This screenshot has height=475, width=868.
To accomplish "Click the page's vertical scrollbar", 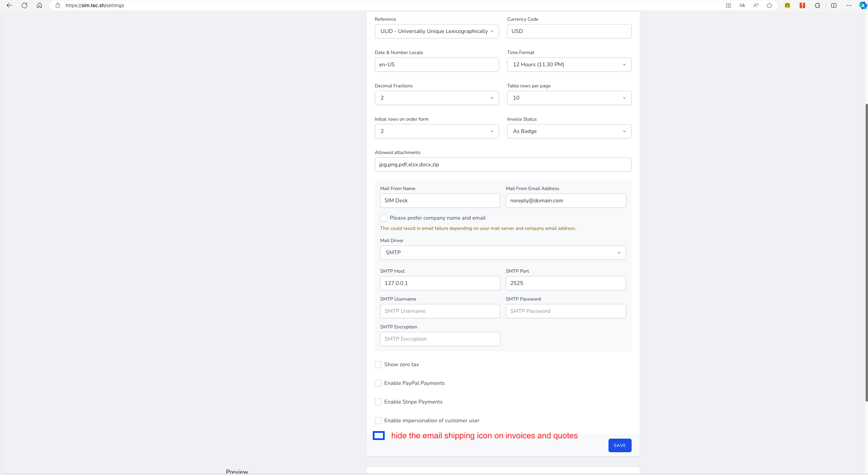I will (x=866, y=252).
